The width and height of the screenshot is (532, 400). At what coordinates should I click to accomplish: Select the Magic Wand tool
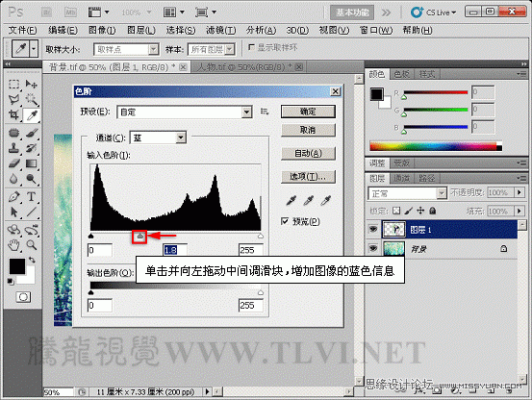click(31, 99)
